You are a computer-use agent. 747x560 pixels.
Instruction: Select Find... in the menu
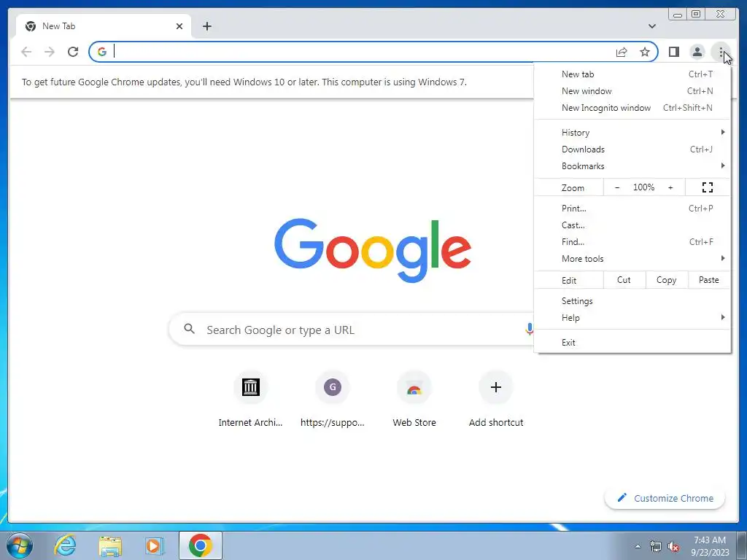pos(632,242)
